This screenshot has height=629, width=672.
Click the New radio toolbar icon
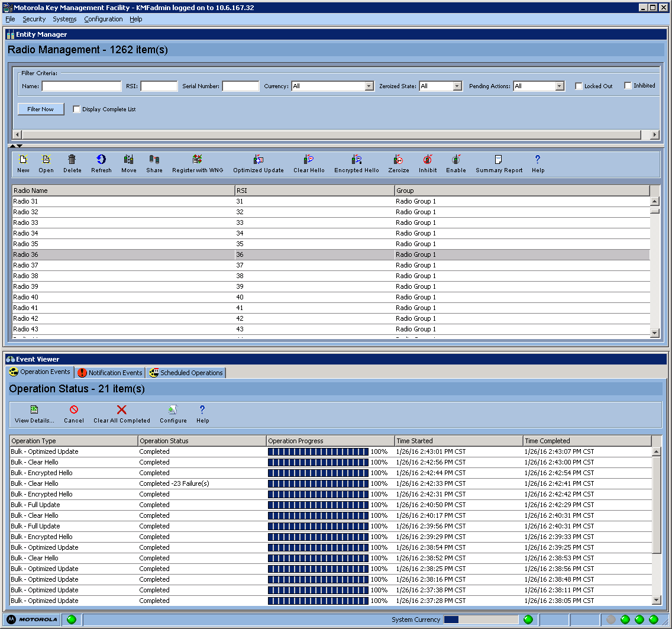[23, 164]
